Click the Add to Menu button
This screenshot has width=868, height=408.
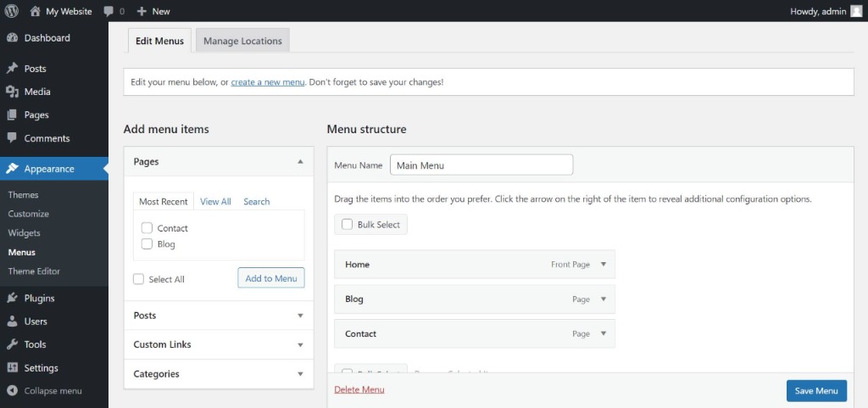tap(271, 278)
